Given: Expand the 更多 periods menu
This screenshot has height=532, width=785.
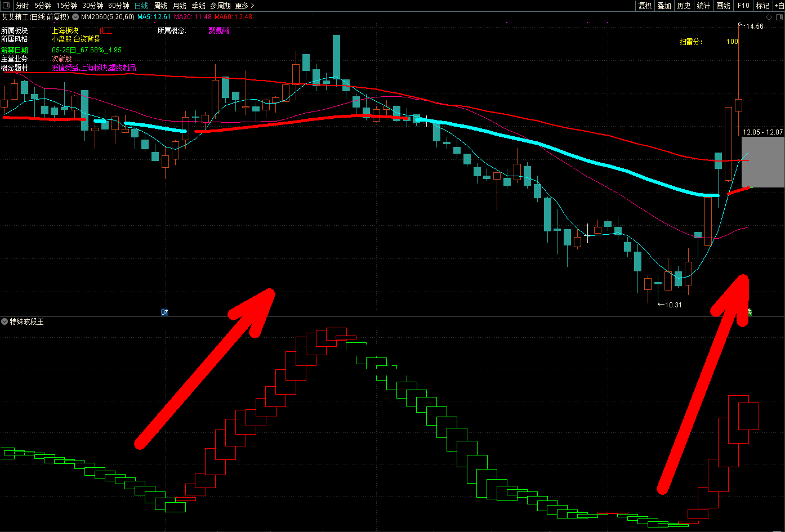Looking at the screenshot, I should tap(244, 6).
